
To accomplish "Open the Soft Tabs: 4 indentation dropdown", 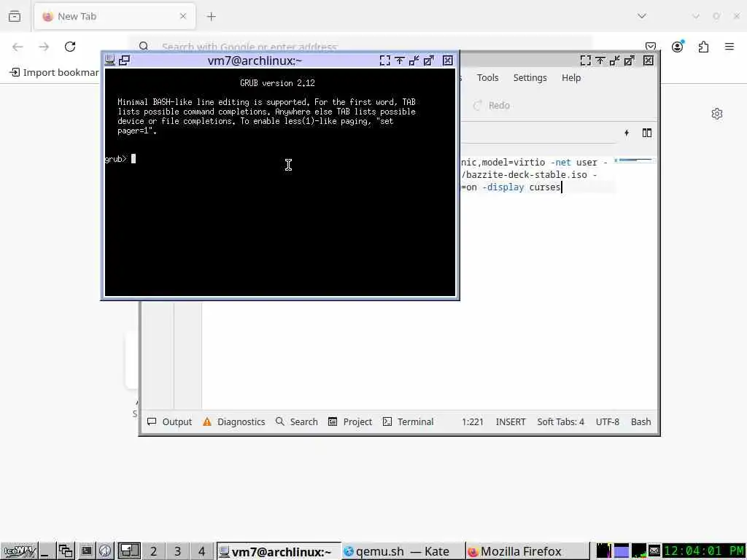I will tap(560, 422).
